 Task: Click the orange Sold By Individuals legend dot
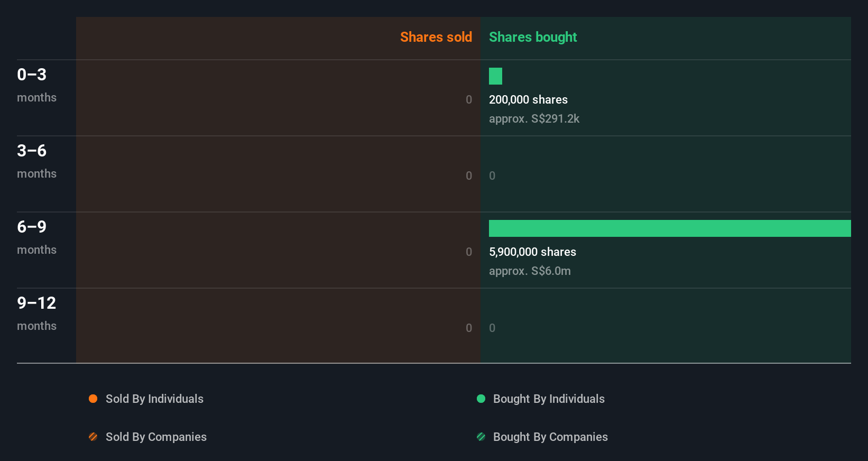(x=93, y=399)
